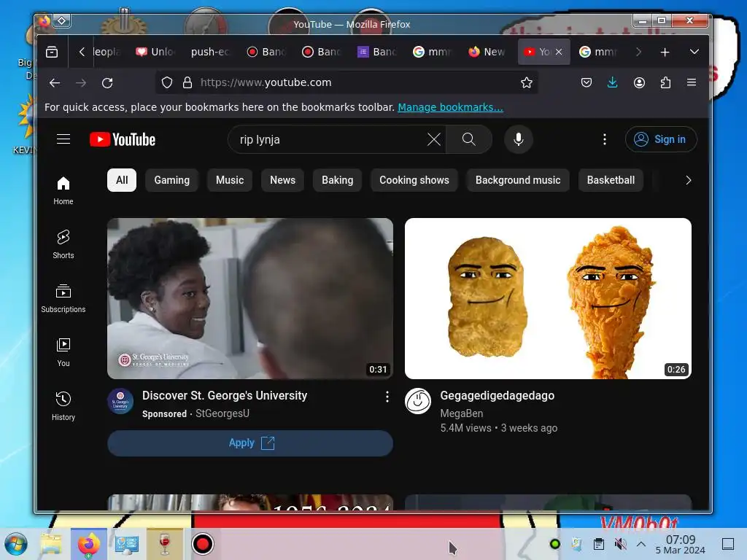Open Firefox View icon in the tab bar
This screenshot has width=747, height=560.
52,52
